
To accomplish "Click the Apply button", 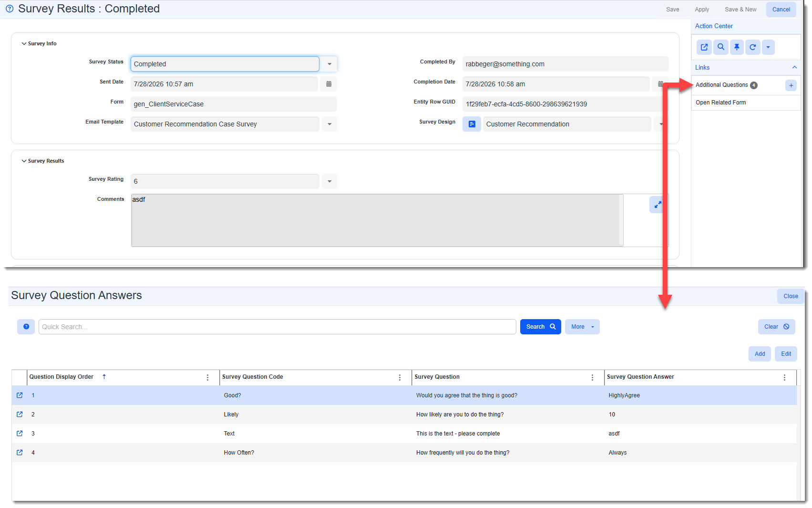I will 702,10.
